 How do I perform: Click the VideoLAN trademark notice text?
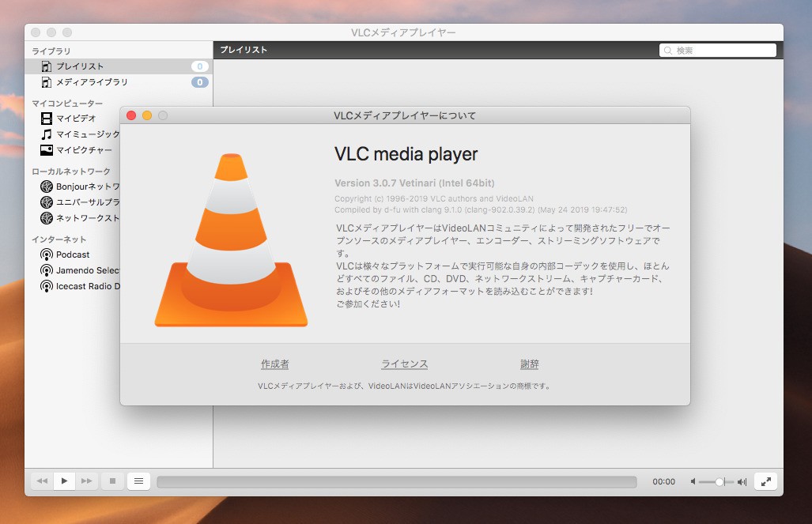click(x=404, y=386)
